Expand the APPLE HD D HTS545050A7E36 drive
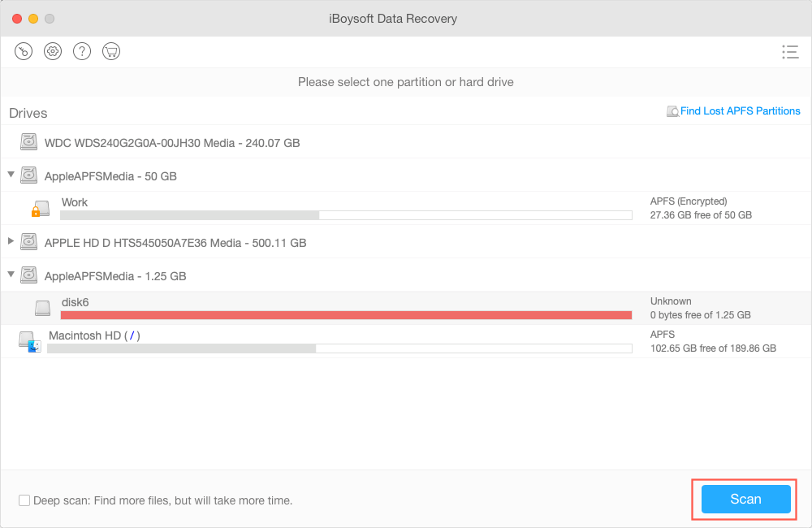Image resolution: width=812 pixels, height=528 pixels. [x=11, y=241]
